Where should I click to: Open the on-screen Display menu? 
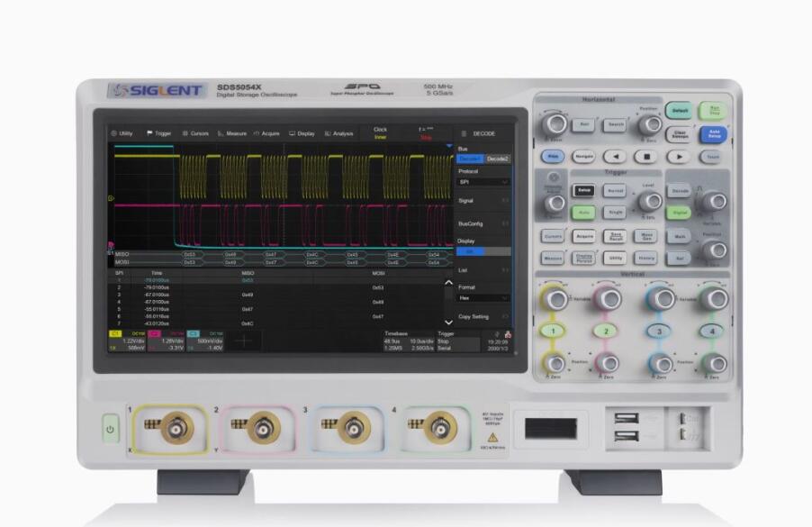pos(302,133)
